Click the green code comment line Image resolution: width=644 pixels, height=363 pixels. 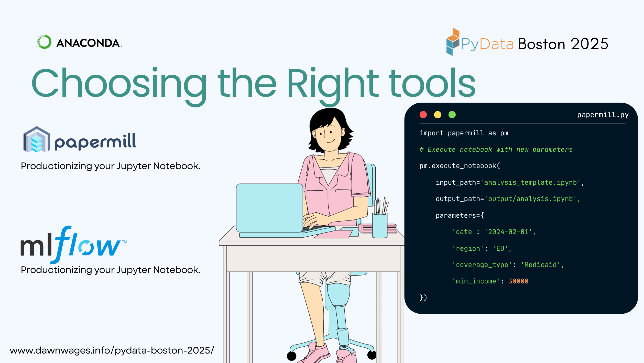pos(496,149)
